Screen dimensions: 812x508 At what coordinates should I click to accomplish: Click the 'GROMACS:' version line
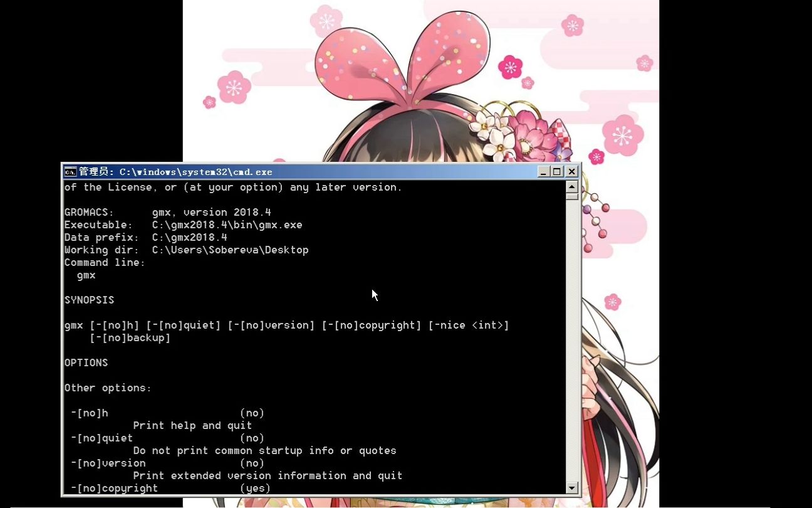click(167, 213)
